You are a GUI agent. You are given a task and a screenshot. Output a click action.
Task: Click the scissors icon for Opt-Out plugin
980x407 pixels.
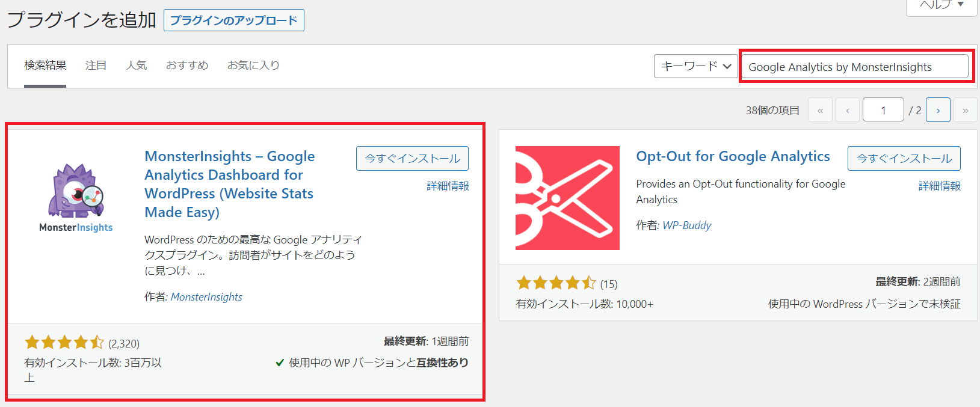pos(566,198)
